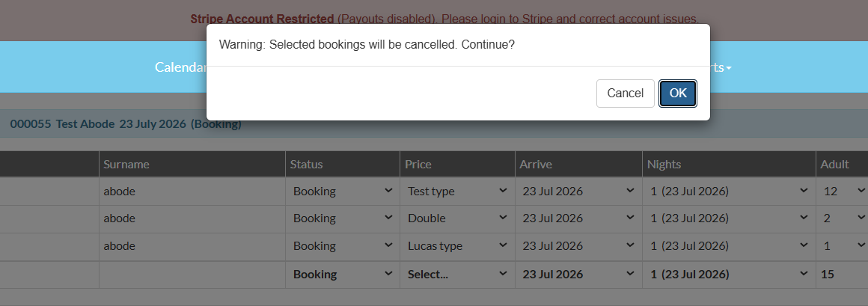Image resolution: width=868 pixels, height=306 pixels.
Task: Open Status dropdown for Test type row
Action: (x=343, y=192)
